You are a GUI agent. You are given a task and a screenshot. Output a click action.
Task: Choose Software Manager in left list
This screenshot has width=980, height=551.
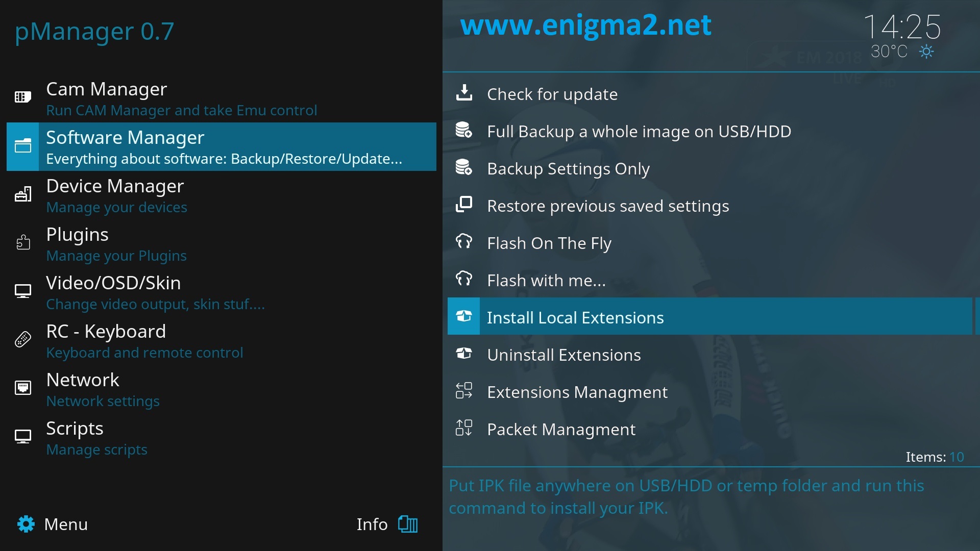click(222, 146)
